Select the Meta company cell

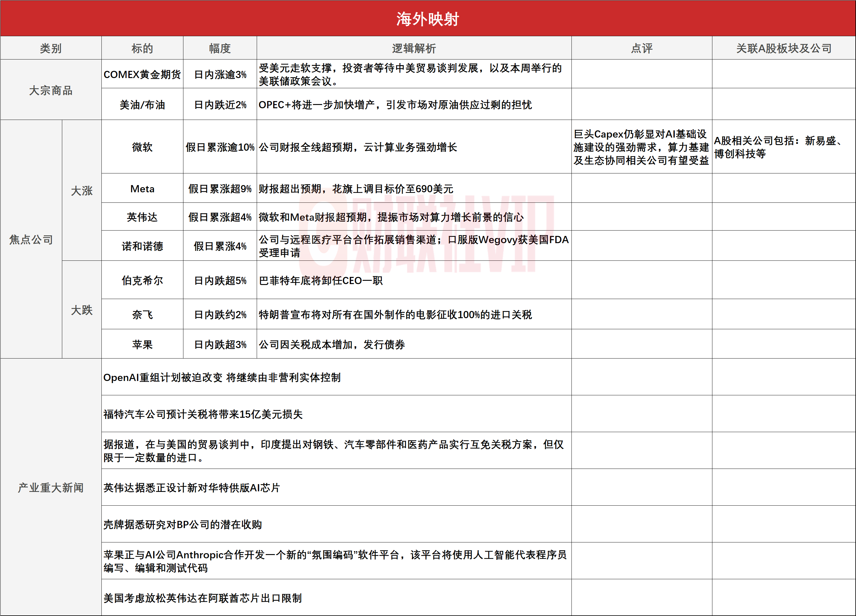pyautogui.click(x=142, y=189)
